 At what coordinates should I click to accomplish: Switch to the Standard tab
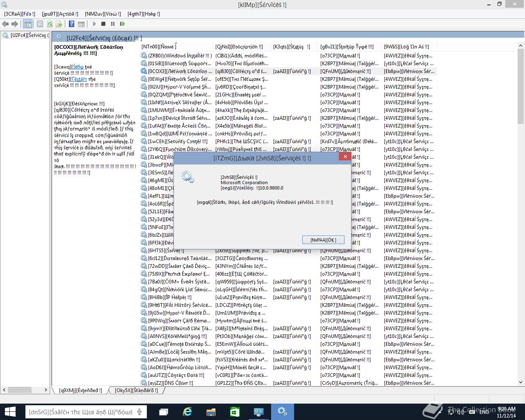click(136, 390)
